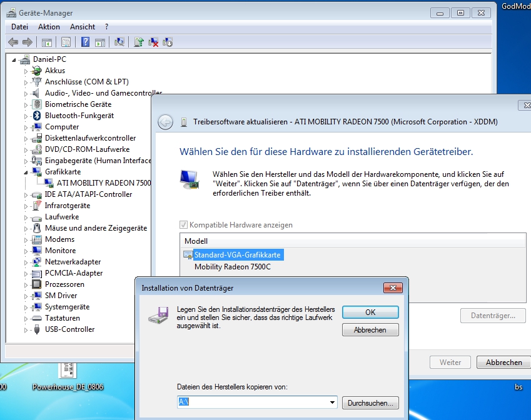Image resolution: width=531 pixels, height=420 pixels.
Task: Open the Aktion menu
Action: point(49,27)
